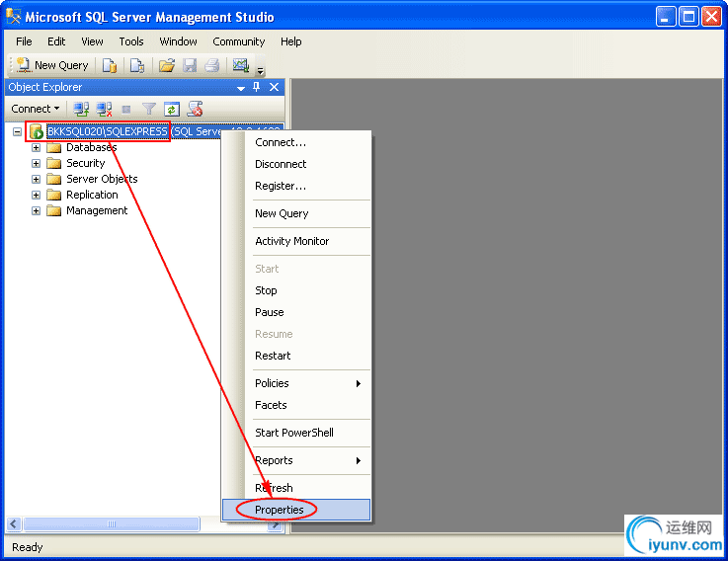
Task: Open the Edit menu
Action: 56,41
